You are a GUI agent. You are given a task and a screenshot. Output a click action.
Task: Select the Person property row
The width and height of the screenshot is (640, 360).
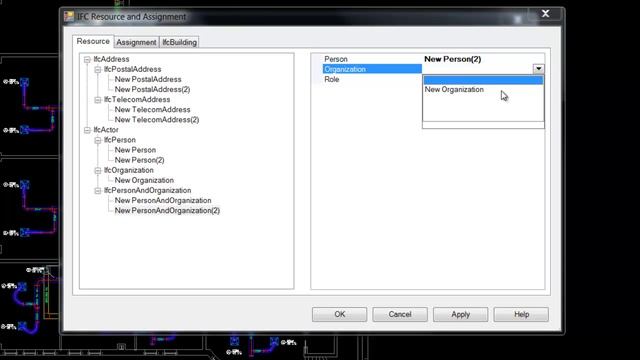point(372,59)
